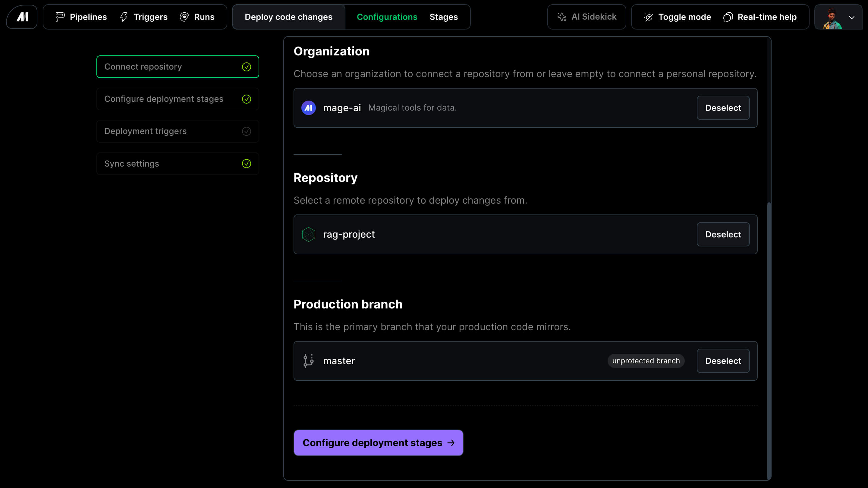Proceed with Configure deployment stages button
The width and height of the screenshot is (868, 488).
pyautogui.click(x=378, y=443)
